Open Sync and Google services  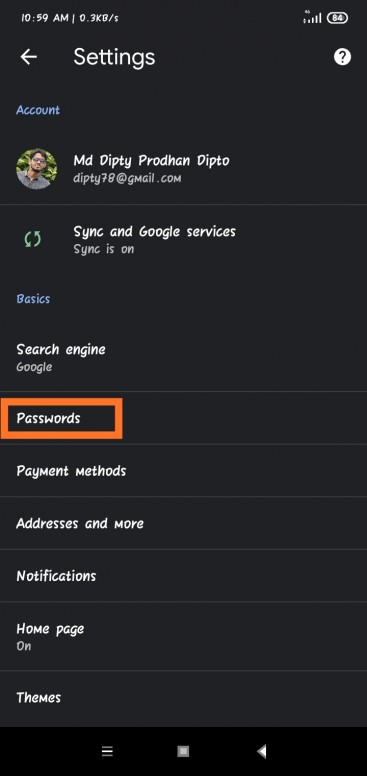pyautogui.click(x=184, y=240)
